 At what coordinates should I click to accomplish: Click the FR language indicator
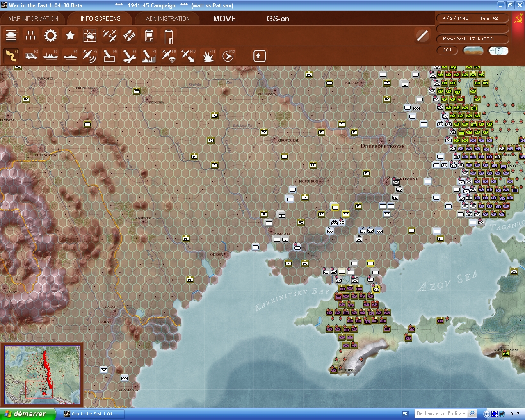(405, 414)
